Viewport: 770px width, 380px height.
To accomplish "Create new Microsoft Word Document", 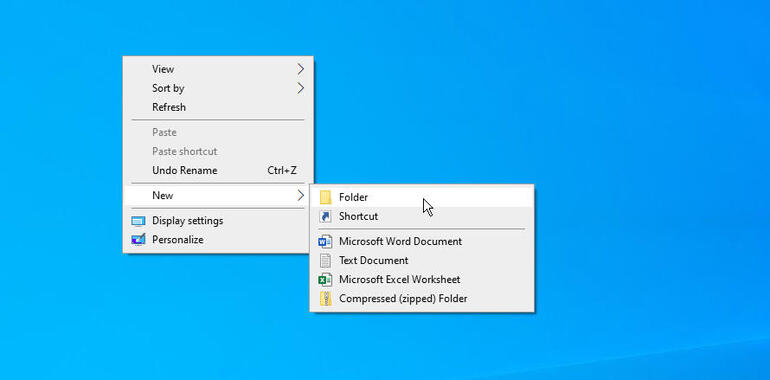I will coord(422,242).
